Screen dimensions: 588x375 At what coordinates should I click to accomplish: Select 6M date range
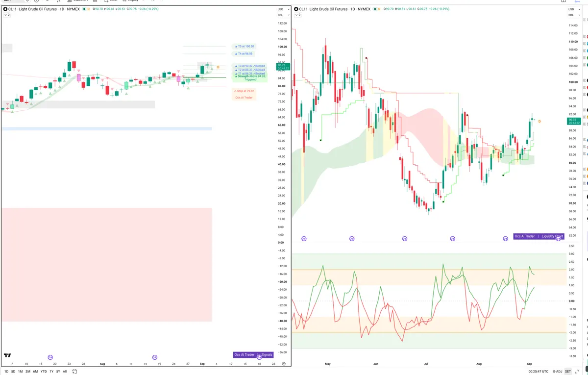35,372
